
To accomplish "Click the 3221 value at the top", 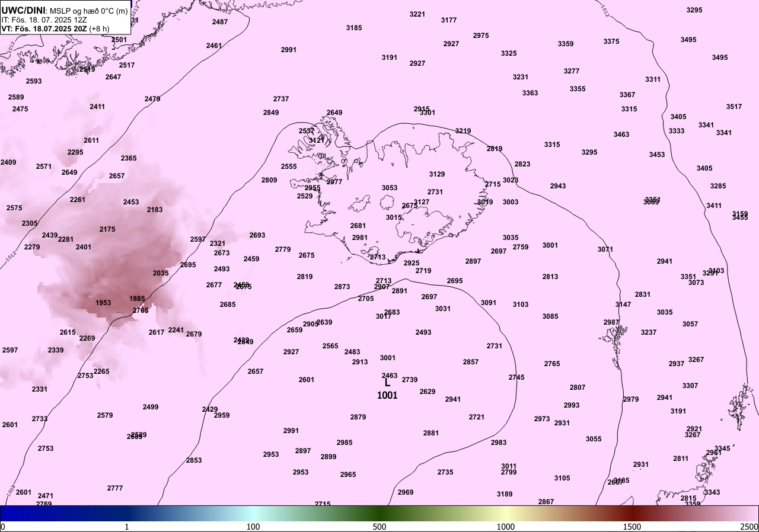I will (x=417, y=14).
